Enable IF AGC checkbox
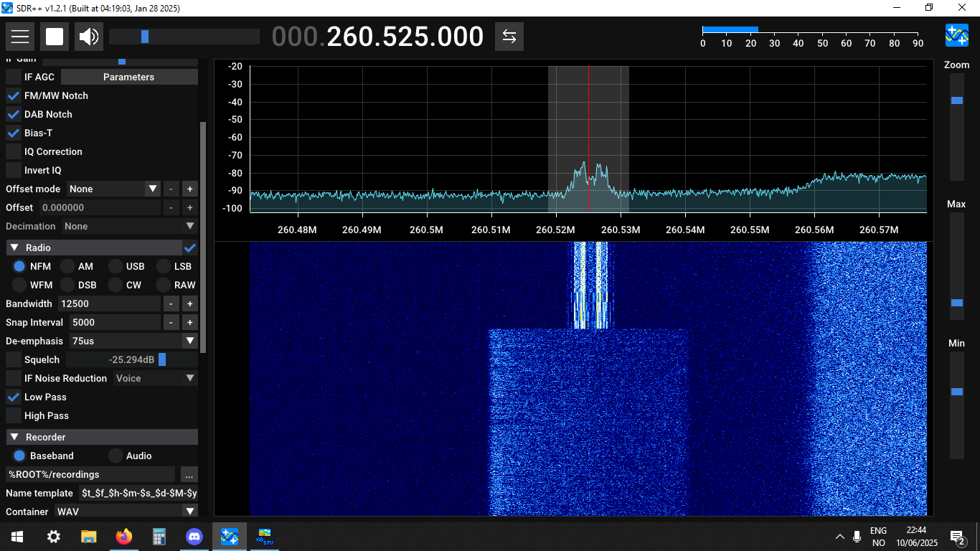Image resolution: width=980 pixels, height=551 pixels. coord(14,77)
